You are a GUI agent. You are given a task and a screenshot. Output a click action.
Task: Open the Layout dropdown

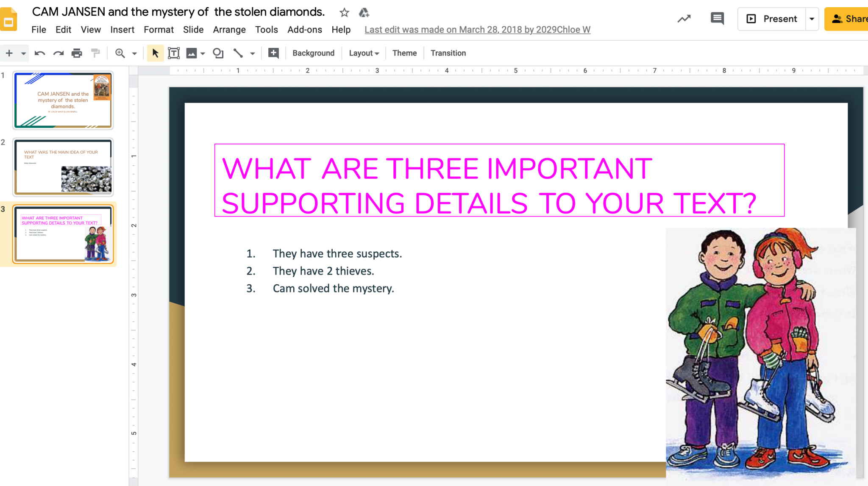(364, 53)
